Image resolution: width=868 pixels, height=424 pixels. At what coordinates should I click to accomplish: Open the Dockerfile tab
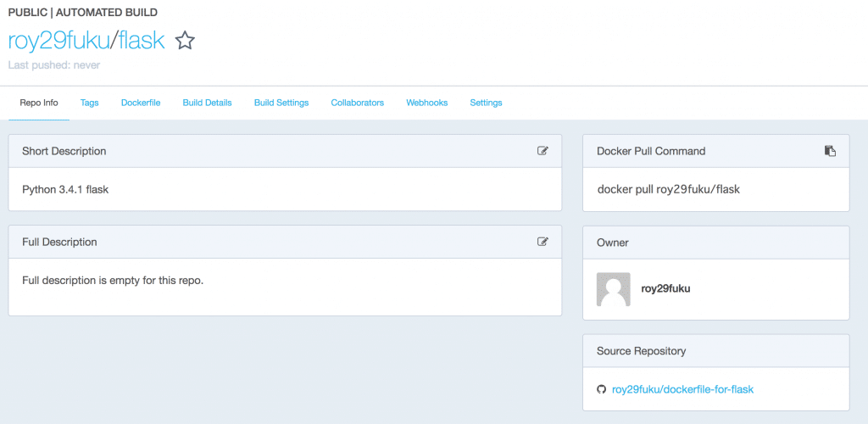[x=141, y=103]
